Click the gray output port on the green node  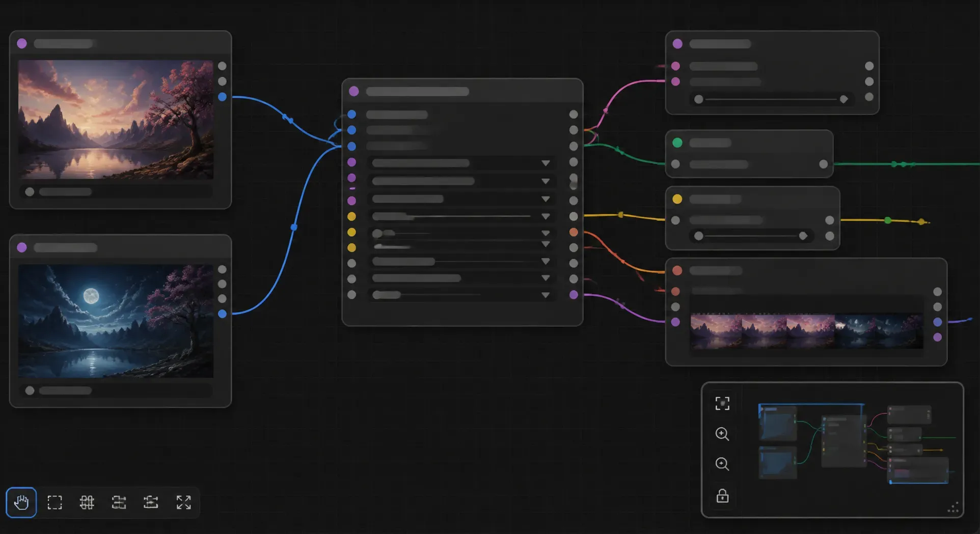coord(824,164)
